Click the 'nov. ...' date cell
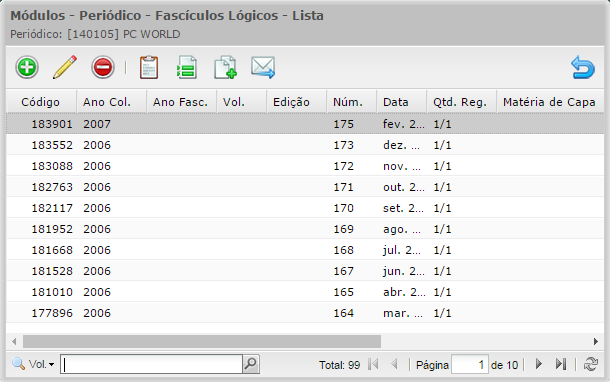This screenshot has width=610, height=382. 402,166
